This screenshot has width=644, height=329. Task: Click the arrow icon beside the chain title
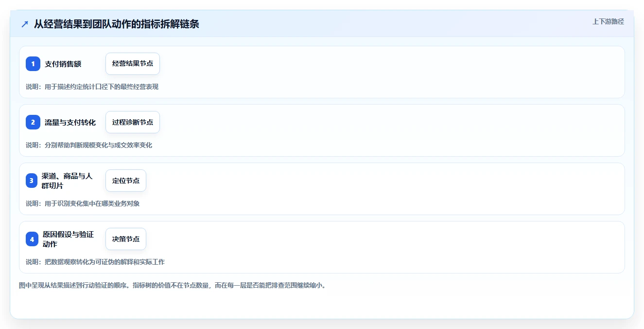click(25, 24)
